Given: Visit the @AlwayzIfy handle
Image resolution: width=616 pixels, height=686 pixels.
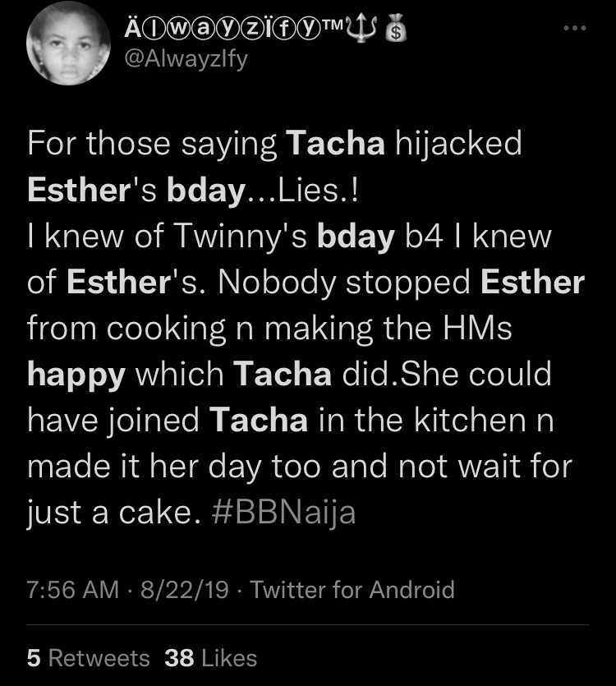Looking at the screenshot, I should [186, 59].
